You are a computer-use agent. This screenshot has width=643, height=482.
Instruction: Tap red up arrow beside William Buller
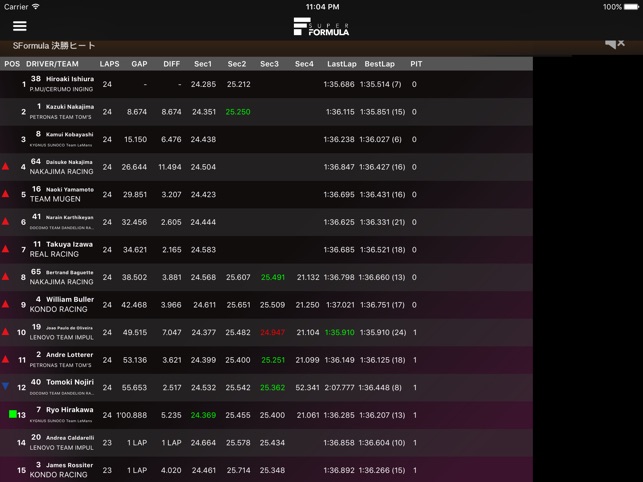pyautogui.click(x=5, y=304)
